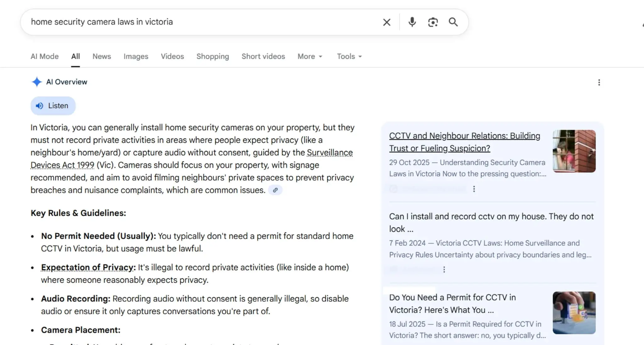Expand the More search filters dropdown
644x345 pixels.
click(x=310, y=56)
